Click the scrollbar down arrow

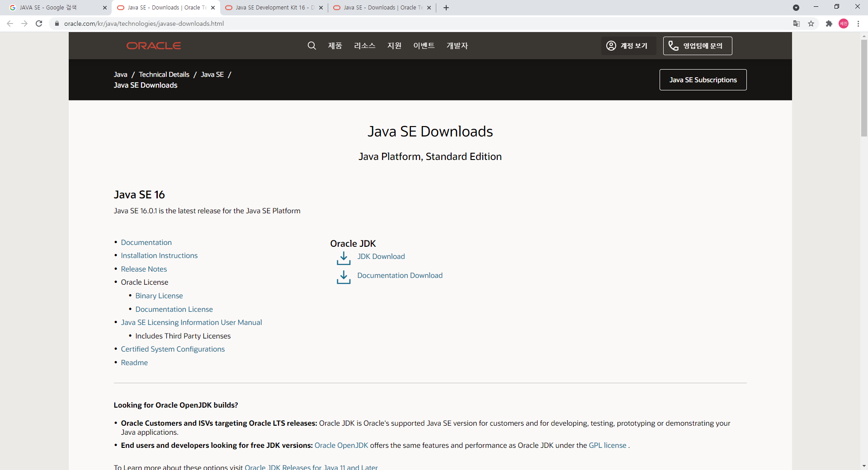click(x=864, y=466)
